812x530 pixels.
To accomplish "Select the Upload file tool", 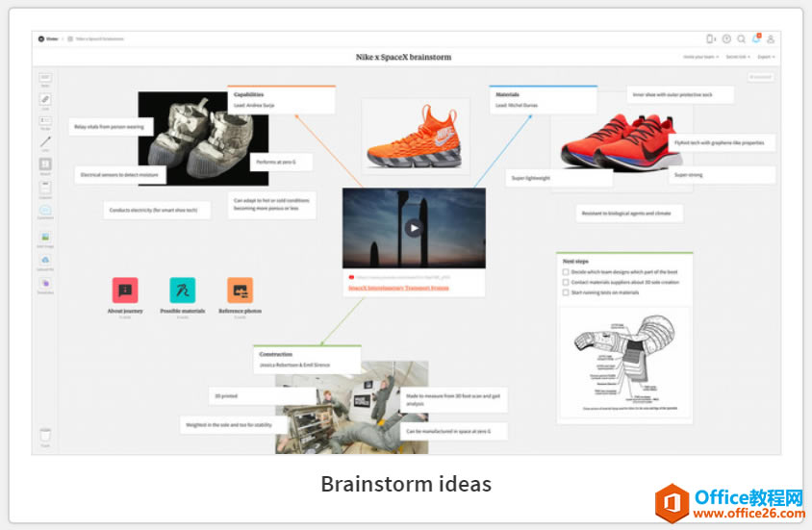I will point(45,261).
